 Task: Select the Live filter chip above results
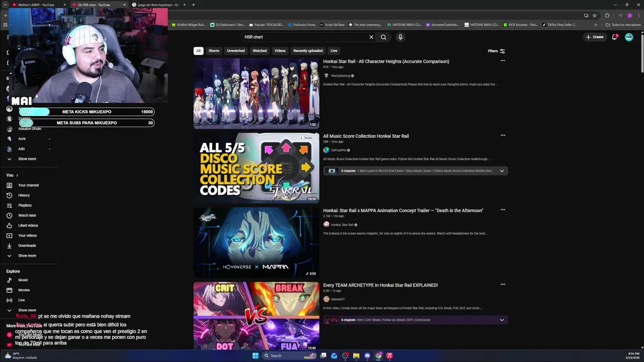(334, 51)
